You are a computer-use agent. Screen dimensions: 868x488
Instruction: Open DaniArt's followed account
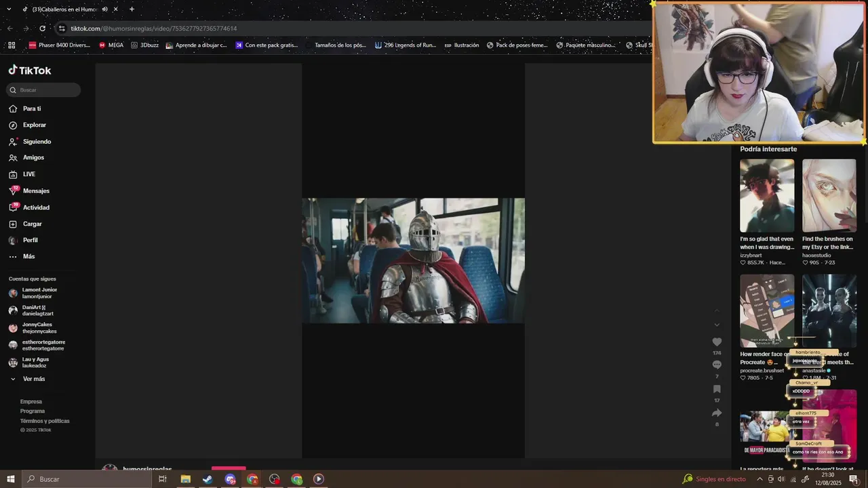click(31, 310)
